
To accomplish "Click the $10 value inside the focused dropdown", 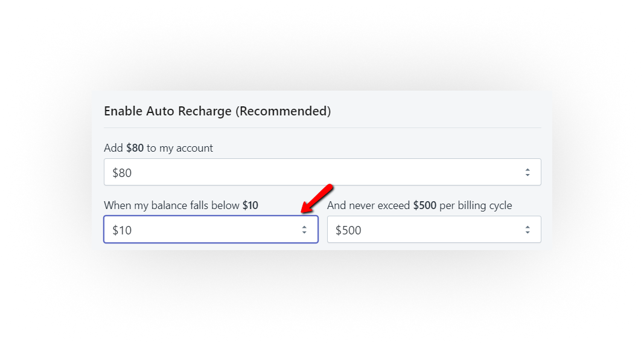I will click(122, 230).
